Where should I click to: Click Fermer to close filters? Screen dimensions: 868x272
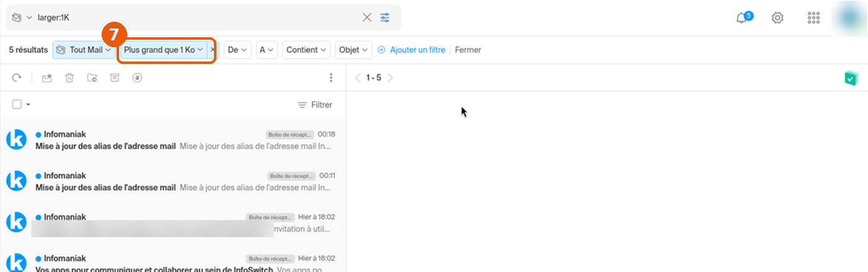(468, 50)
